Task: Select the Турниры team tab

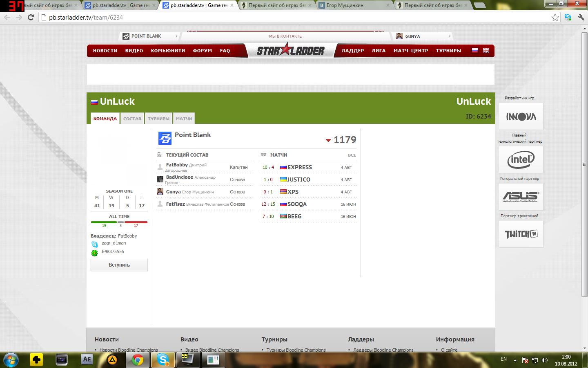Action: 158,119
